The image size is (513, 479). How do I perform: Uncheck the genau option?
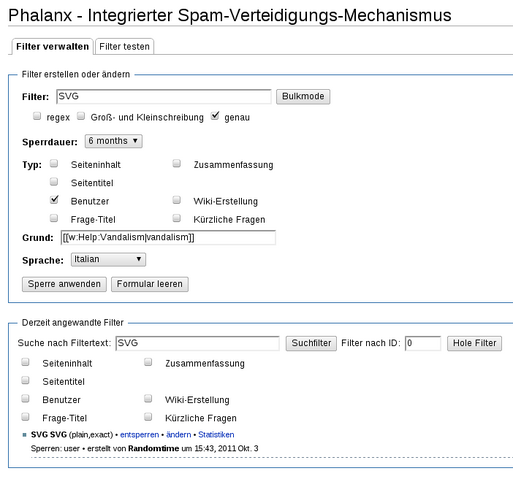215,116
